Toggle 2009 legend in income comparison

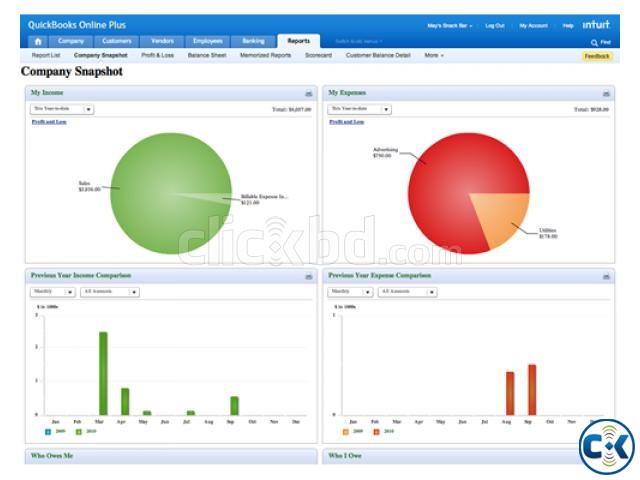48,431
